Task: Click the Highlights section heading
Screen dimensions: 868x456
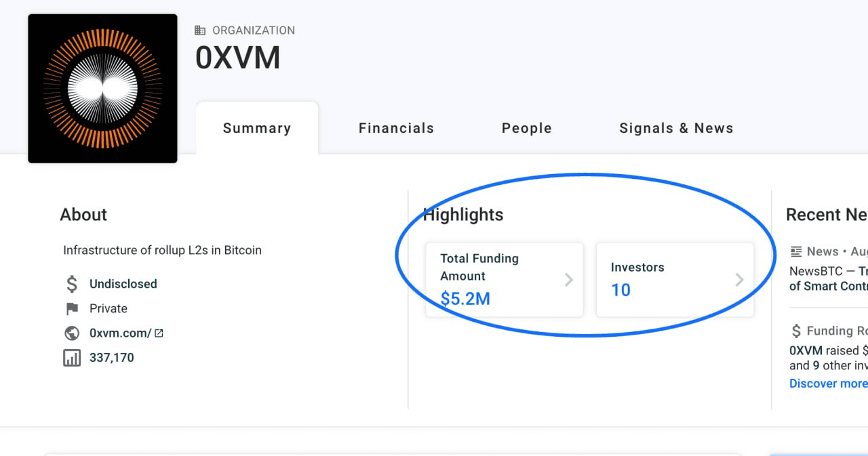Action: click(463, 215)
